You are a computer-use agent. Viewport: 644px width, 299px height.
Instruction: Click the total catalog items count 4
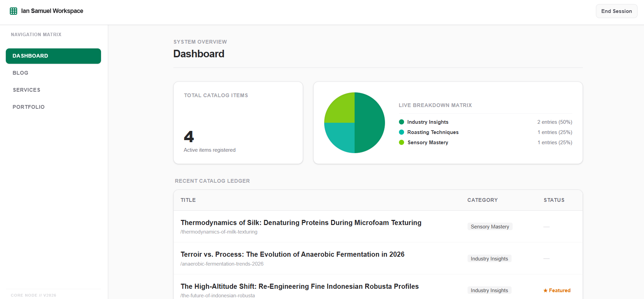click(x=189, y=137)
